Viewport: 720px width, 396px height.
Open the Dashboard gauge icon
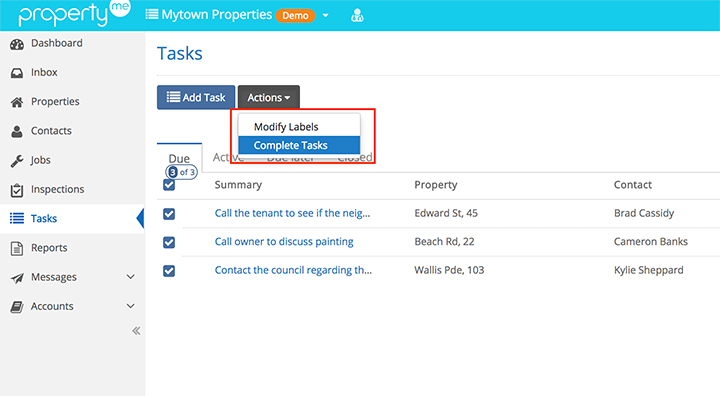click(x=17, y=44)
